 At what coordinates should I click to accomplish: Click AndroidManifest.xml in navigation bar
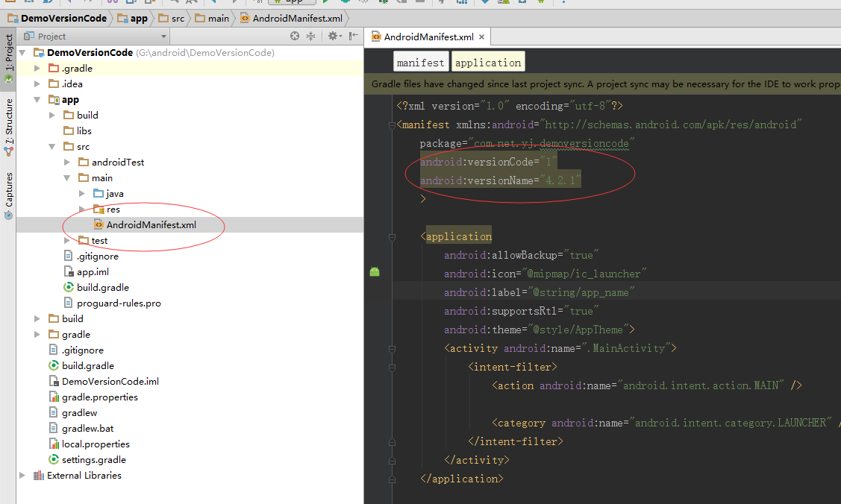(291, 18)
